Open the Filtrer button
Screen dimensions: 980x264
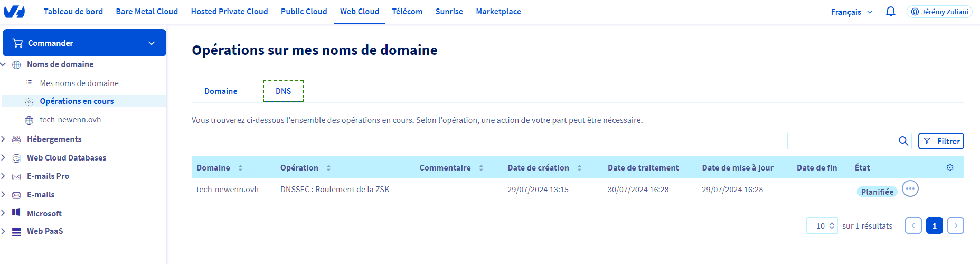point(941,141)
